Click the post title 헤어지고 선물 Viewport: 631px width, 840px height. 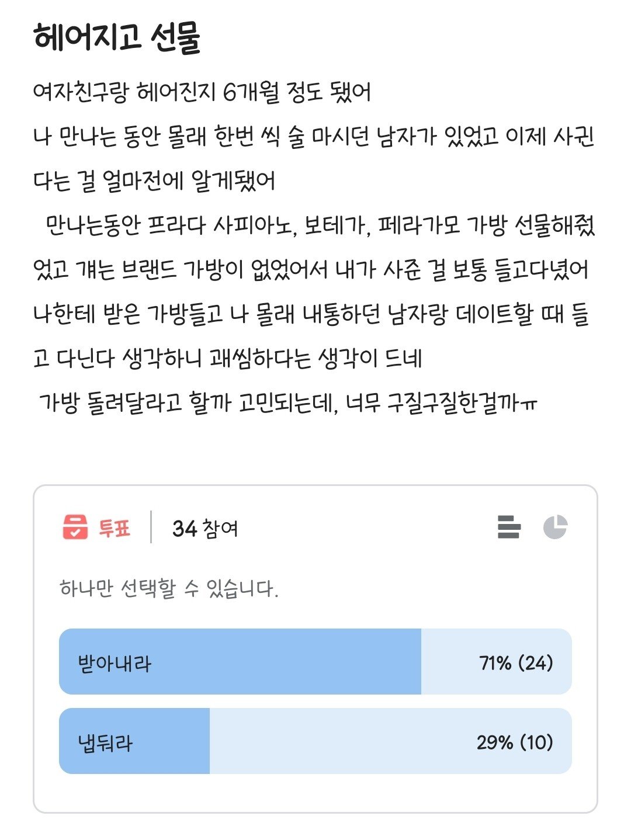[117, 38]
